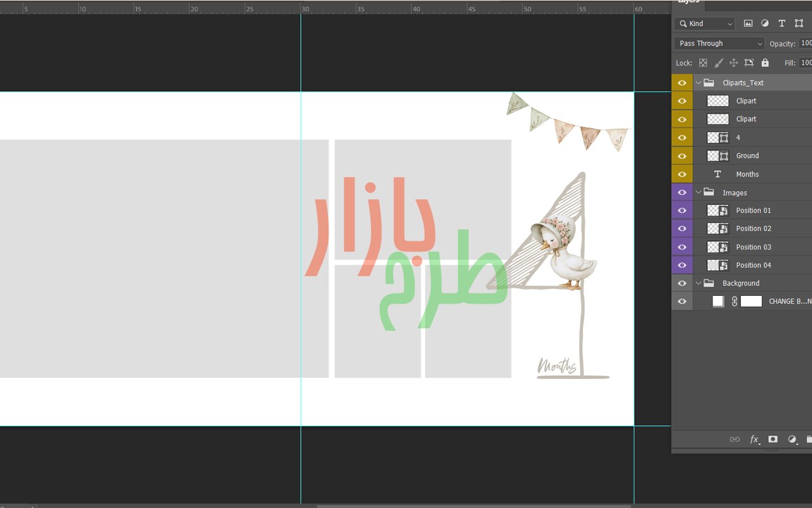Click the white layer mask thumbnail
812x508 pixels.
[x=751, y=302]
